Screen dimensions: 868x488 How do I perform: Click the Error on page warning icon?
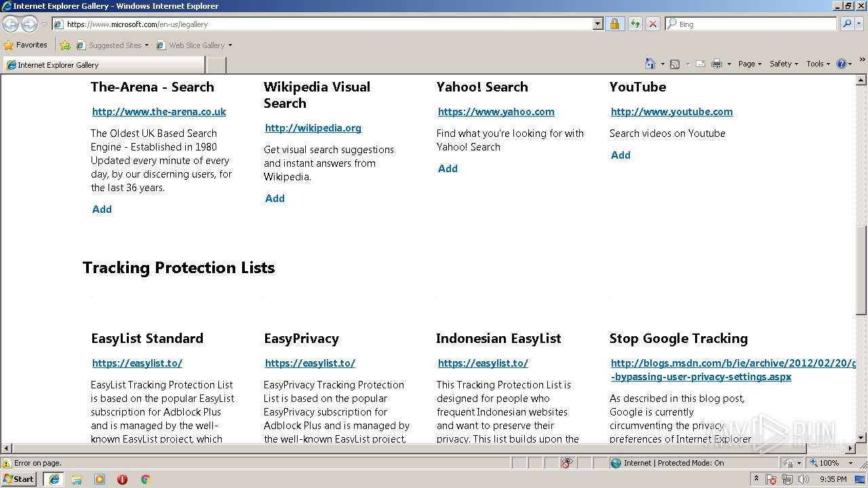(x=7, y=463)
